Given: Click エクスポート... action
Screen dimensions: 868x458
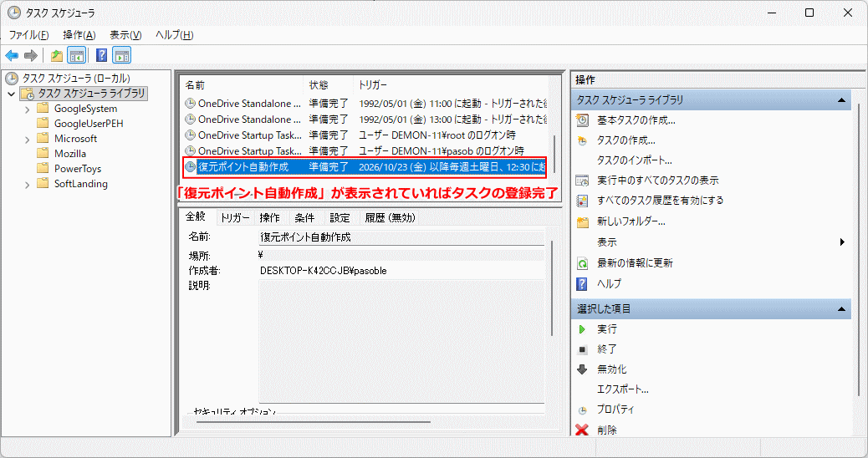Looking at the screenshot, I should [x=623, y=389].
